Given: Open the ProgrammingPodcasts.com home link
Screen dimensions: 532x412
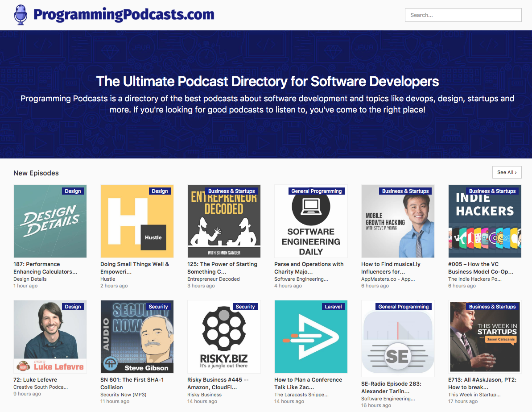Looking at the screenshot, I should 124,15.
